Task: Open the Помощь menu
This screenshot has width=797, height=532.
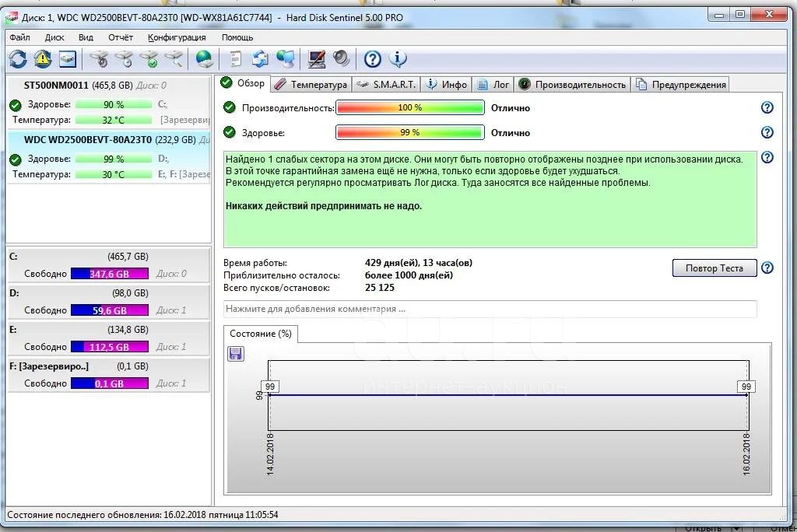Action: click(x=237, y=37)
